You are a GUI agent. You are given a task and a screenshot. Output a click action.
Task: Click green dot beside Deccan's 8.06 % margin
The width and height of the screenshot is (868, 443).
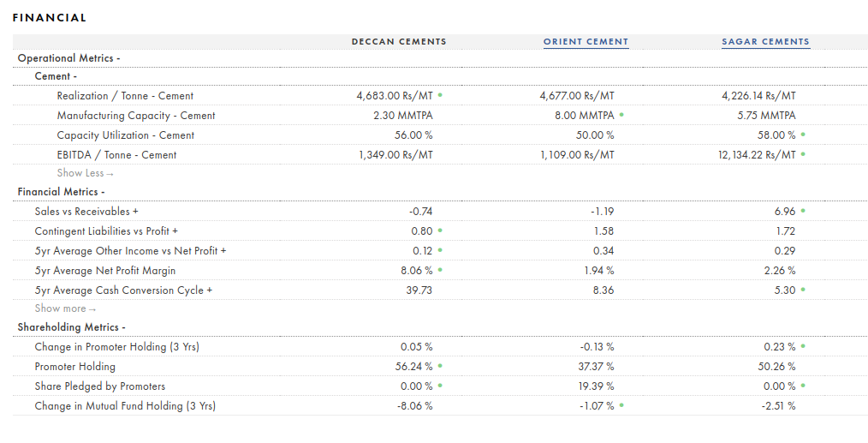440,271
